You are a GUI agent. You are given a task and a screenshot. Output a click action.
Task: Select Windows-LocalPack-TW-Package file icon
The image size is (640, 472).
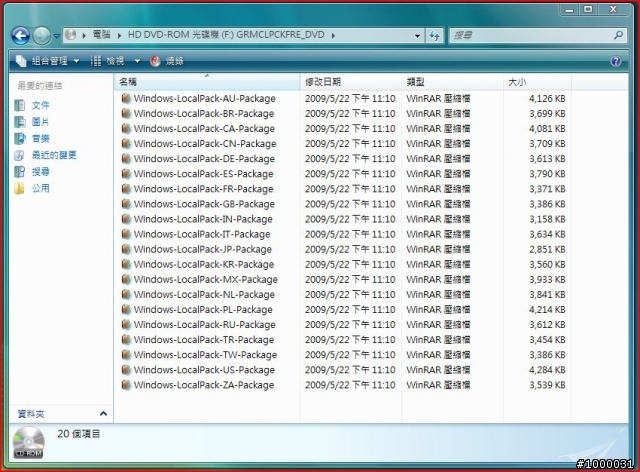point(126,355)
